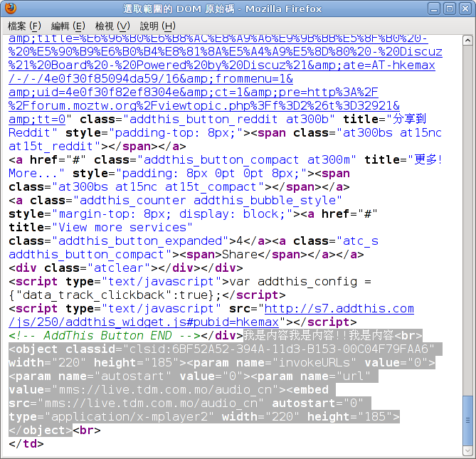The image size is (476, 459).
Task: Click the green AddThis Button END comment
Action: [103, 336]
